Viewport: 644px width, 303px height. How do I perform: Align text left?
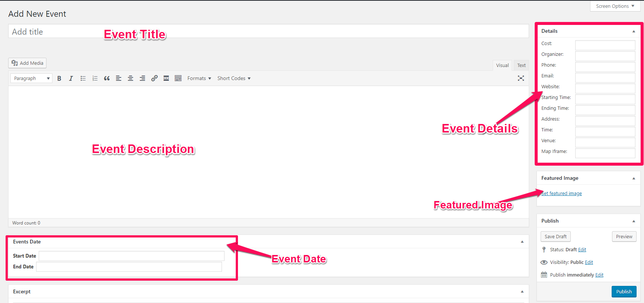coord(119,78)
